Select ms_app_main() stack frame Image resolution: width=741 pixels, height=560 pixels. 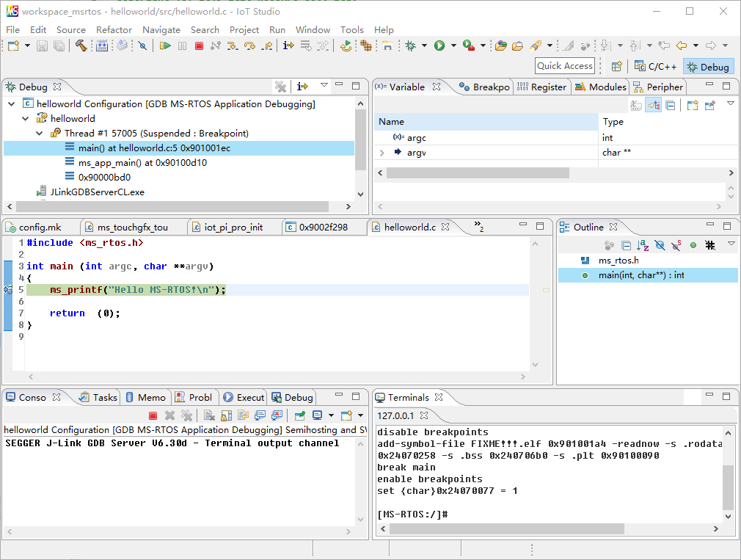coord(142,163)
